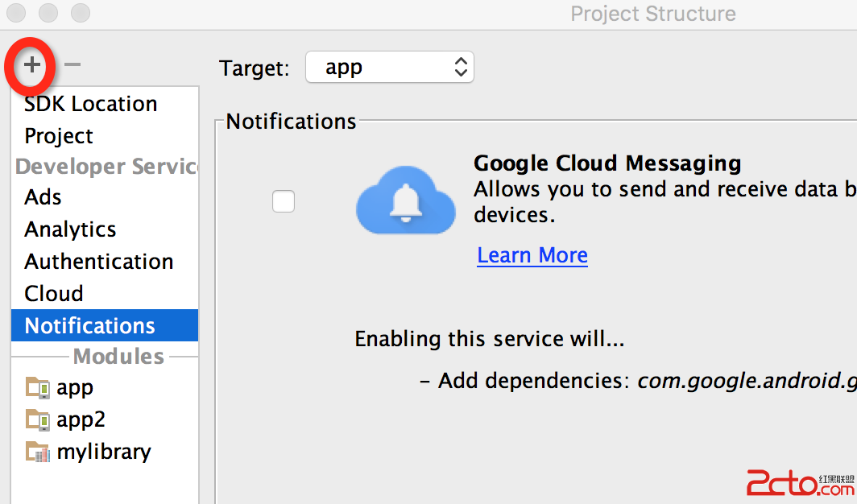Click the yellow minimize window button
The width and height of the screenshot is (857, 504).
pos(48,13)
